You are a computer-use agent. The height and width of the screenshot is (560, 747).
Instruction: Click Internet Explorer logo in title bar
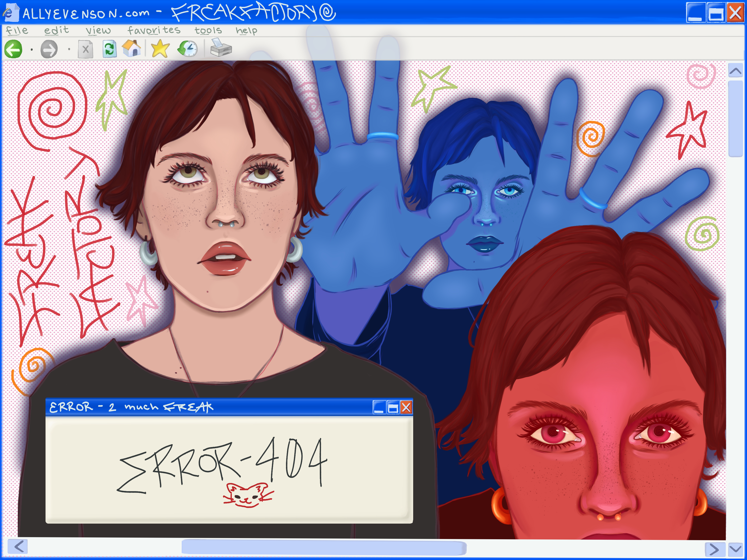pyautogui.click(x=9, y=13)
